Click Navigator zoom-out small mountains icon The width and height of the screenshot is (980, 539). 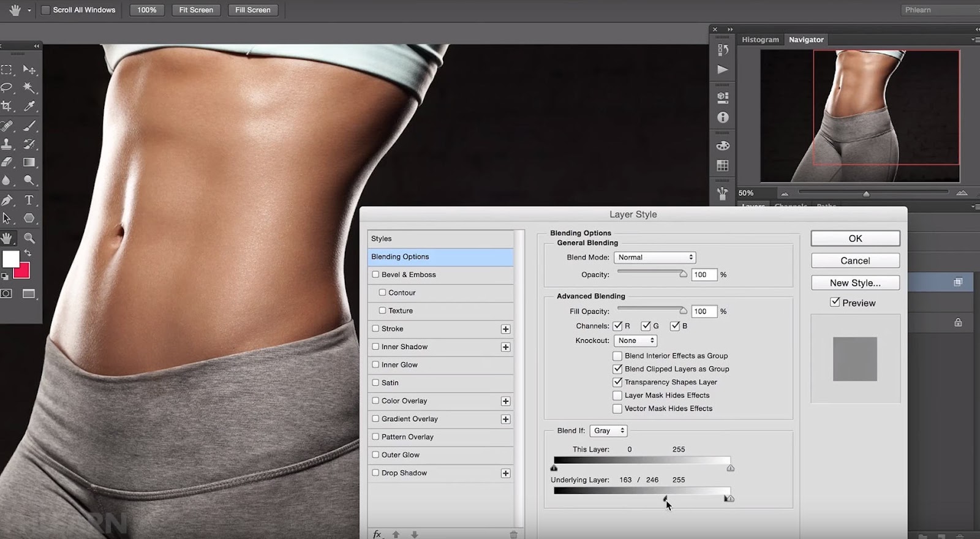coord(785,194)
